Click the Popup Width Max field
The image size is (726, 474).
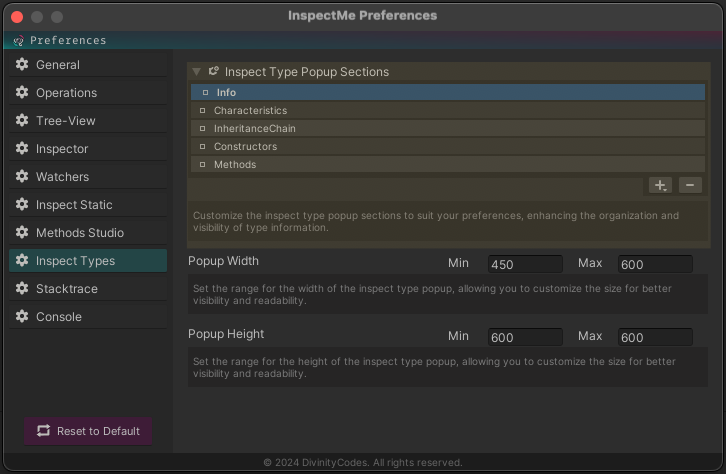pyautogui.click(x=655, y=264)
